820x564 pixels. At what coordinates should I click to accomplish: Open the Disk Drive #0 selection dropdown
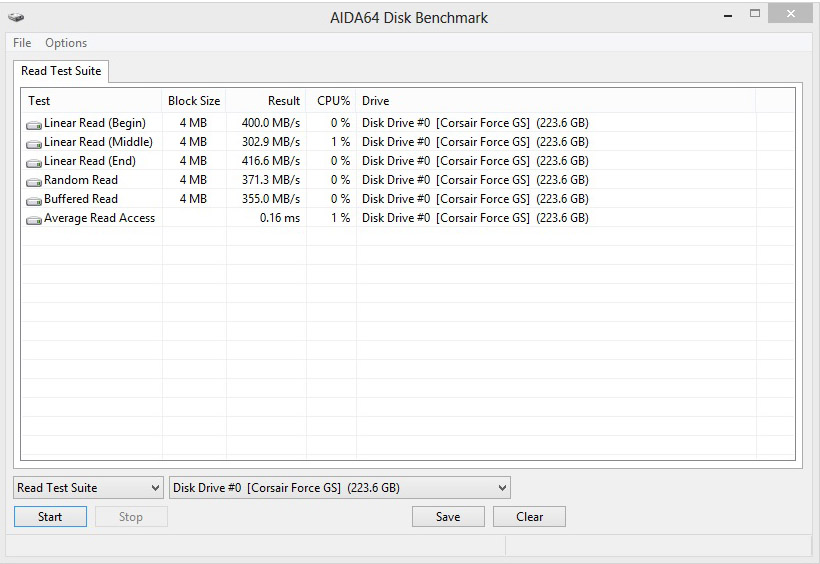tap(340, 488)
